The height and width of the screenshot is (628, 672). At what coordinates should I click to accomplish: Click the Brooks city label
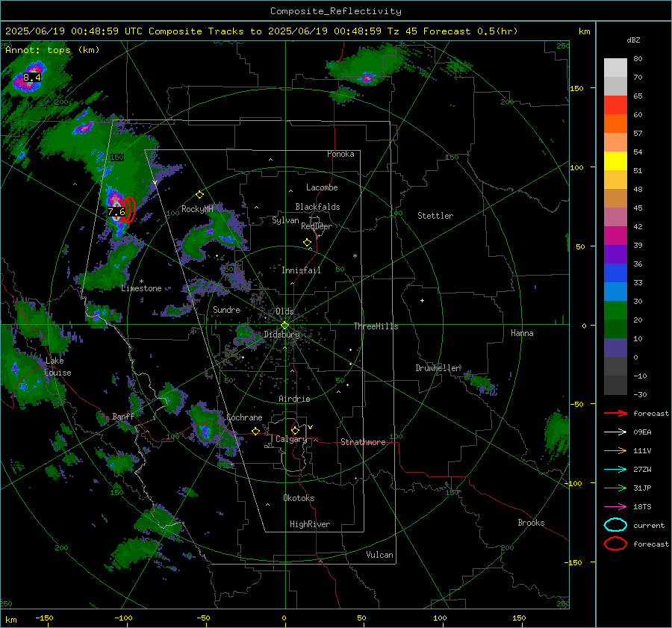click(x=531, y=523)
